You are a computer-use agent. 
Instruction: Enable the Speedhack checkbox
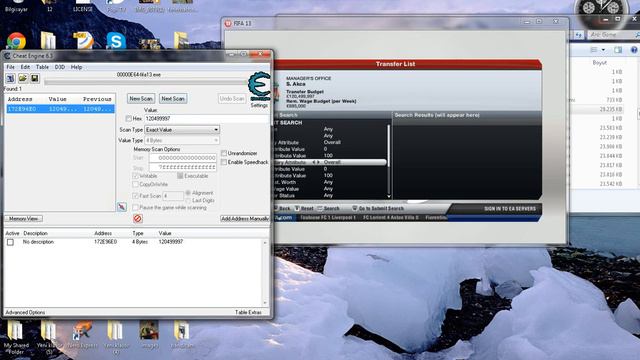pyautogui.click(x=224, y=162)
